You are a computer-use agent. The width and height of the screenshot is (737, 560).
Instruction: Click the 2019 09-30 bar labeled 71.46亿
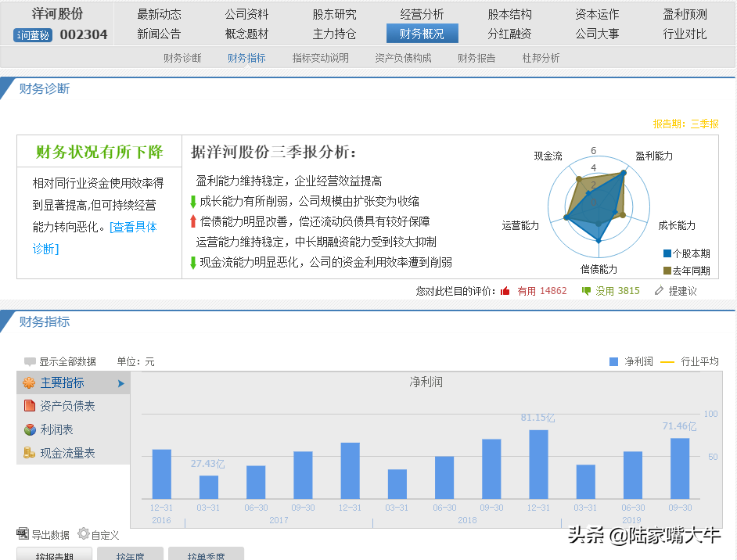[x=680, y=468]
